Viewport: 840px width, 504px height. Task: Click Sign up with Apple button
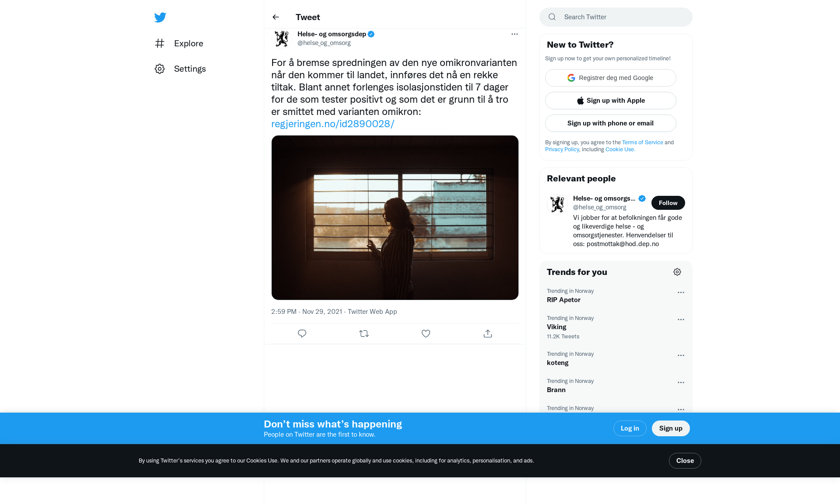click(x=610, y=101)
